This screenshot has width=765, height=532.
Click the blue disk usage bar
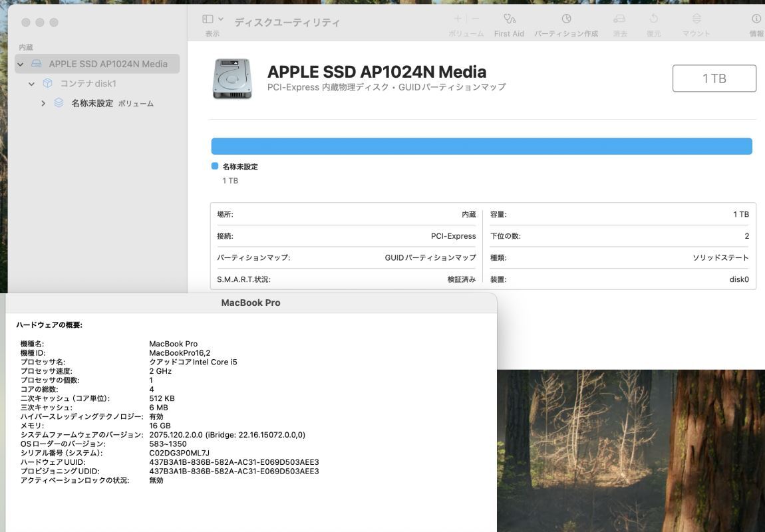click(482, 146)
